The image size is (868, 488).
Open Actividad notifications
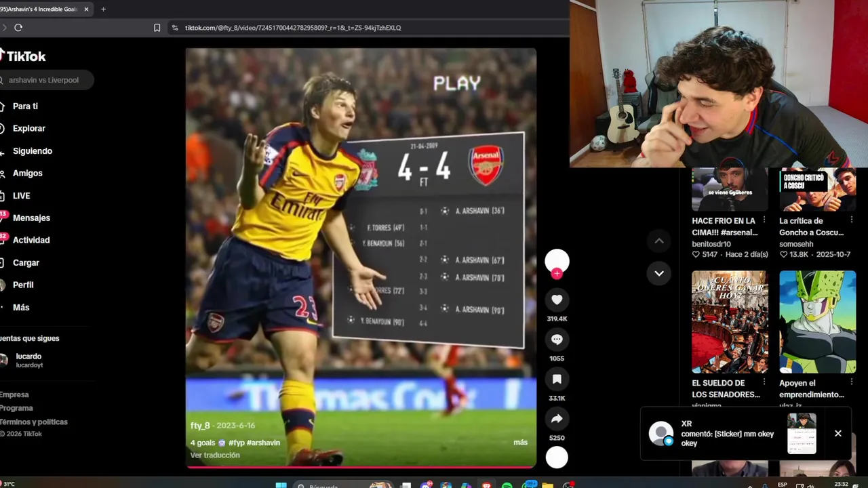pos(31,240)
